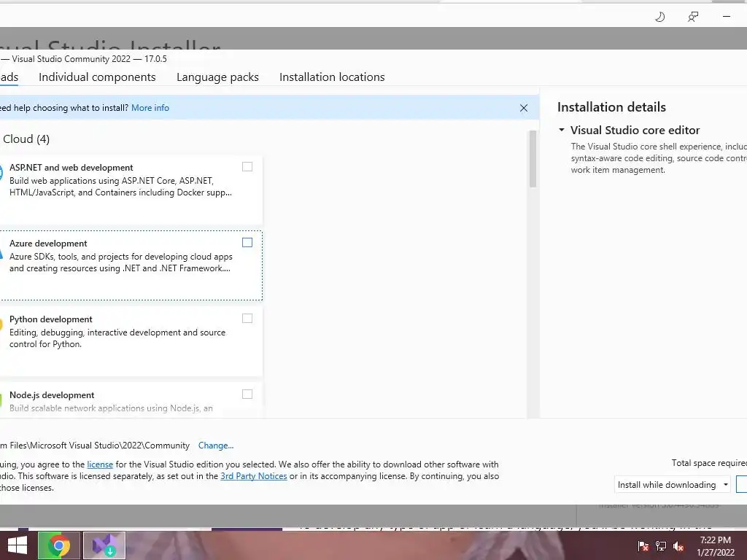Click the Web & Cloud (4) heading
The height and width of the screenshot is (560, 747).
(26, 139)
